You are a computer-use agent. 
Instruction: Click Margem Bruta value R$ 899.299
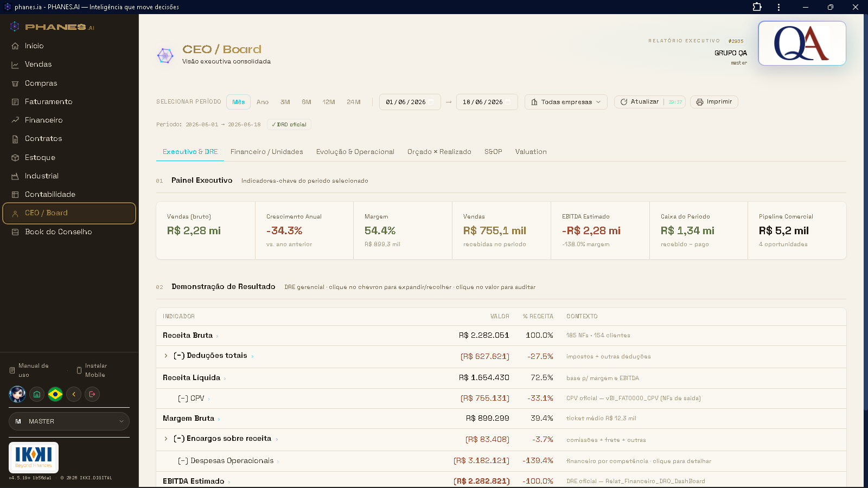click(487, 419)
